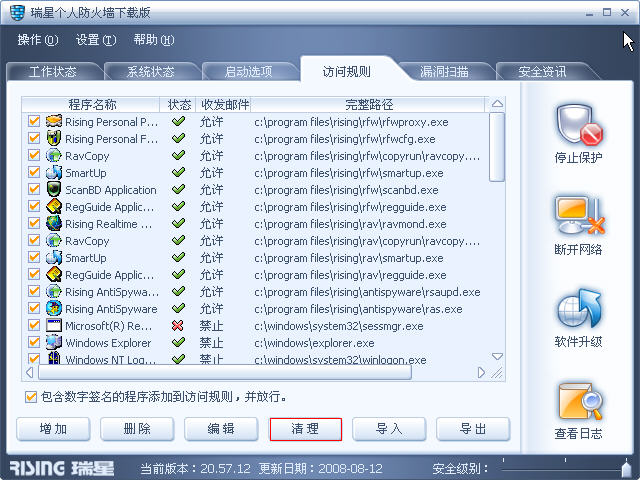Sort by the 收发邮件 column header
Screen dimensions: 640x480
click(224, 104)
